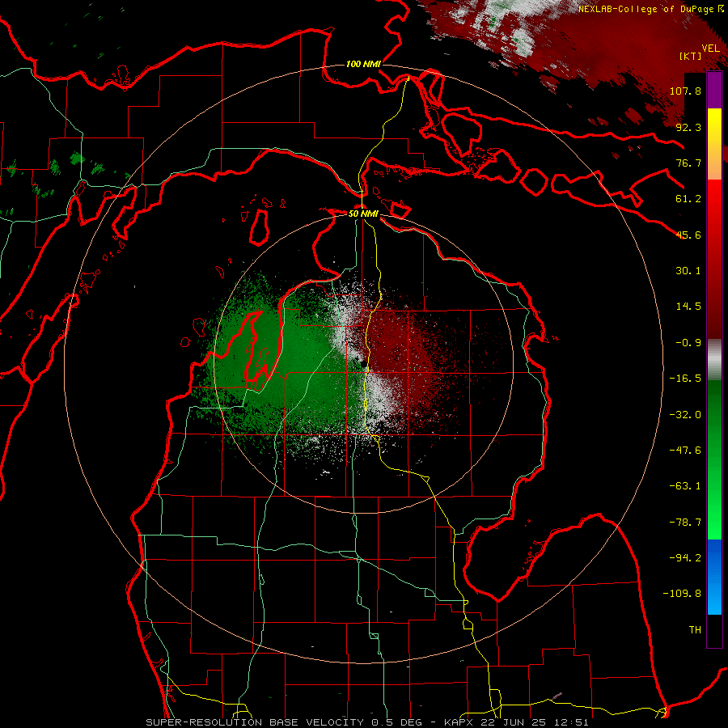Click the -94.2 legend value
The height and width of the screenshot is (728, 728).
click(x=685, y=558)
